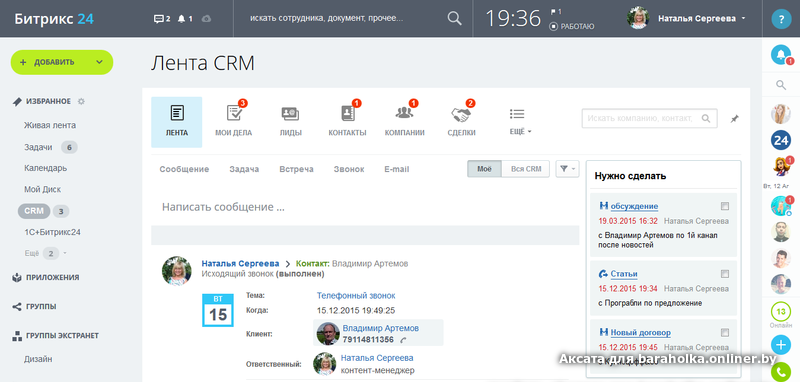Click the green phone call button
The image size is (800, 382).
(781, 372)
